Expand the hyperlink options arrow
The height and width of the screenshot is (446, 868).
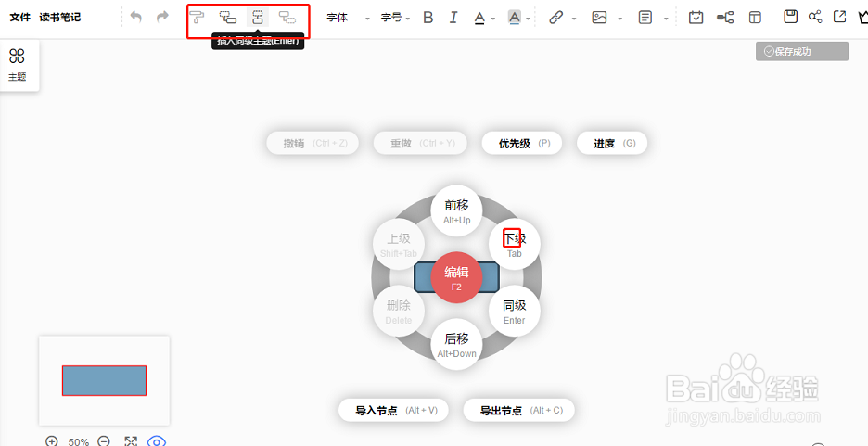pos(574,19)
